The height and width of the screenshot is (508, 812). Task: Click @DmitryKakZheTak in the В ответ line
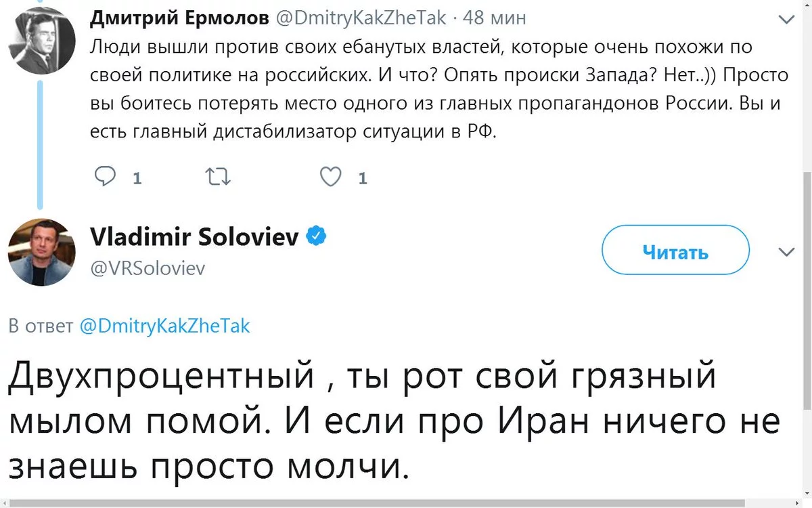coord(165,326)
